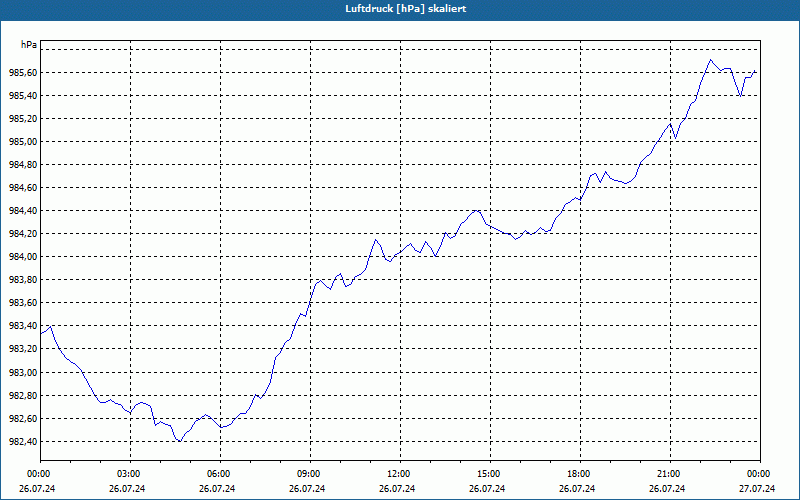Pick the 982,40 axis label

pos(23,441)
